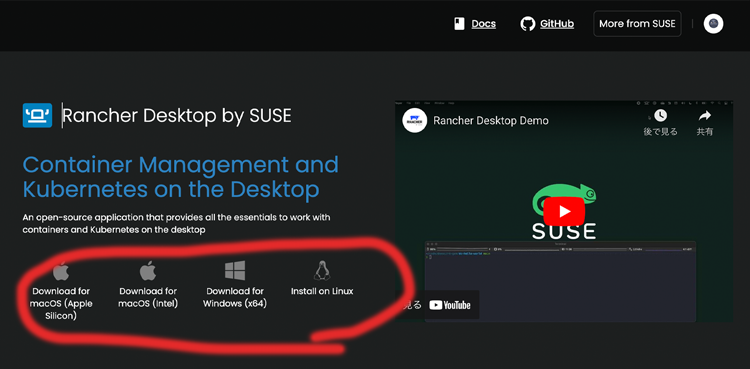Open the GitHub link
This screenshot has width=750, height=369.
coord(557,23)
